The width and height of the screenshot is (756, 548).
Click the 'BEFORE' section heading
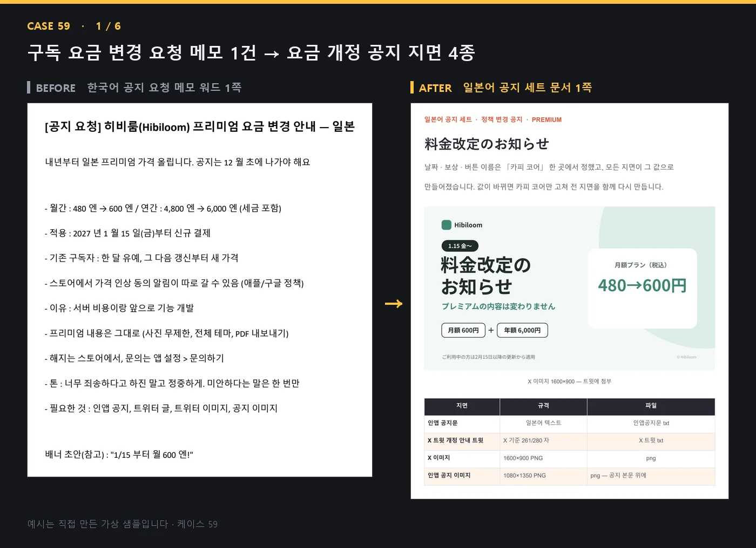point(56,88)
